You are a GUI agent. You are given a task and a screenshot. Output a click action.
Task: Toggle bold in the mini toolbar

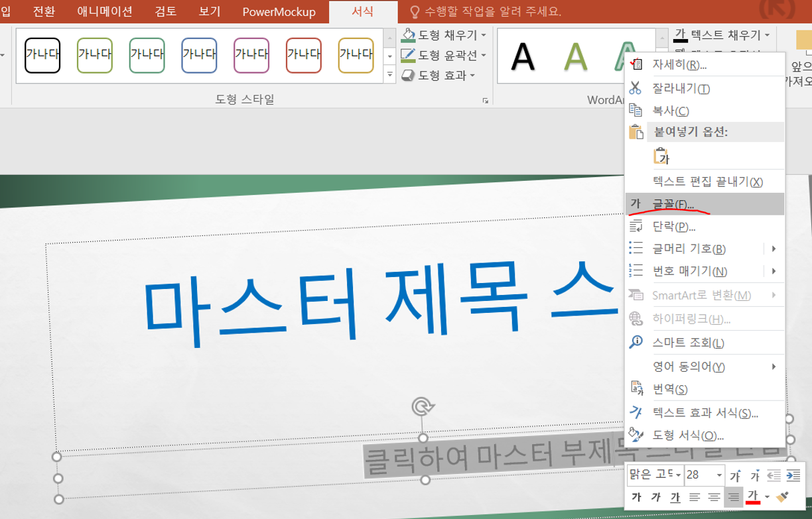coord(636,496)
